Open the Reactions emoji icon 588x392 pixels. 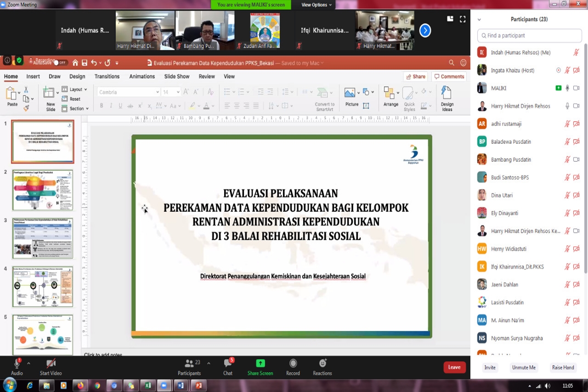(x=322, y=364)
